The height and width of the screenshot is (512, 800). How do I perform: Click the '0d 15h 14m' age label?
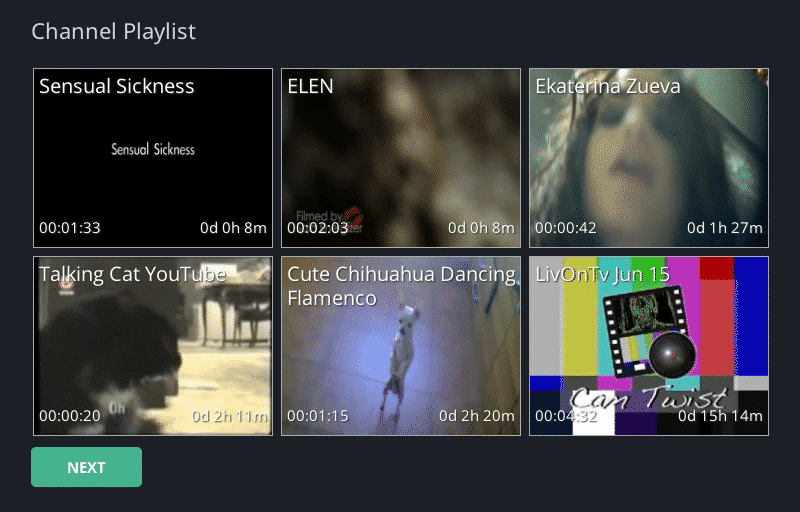[x=720, y=416]
